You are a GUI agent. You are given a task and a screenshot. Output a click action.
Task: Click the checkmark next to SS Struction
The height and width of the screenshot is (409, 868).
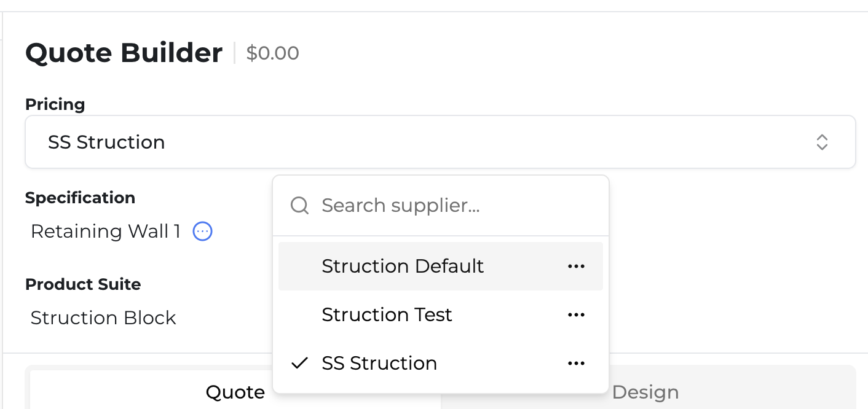(x=299, y=363)
